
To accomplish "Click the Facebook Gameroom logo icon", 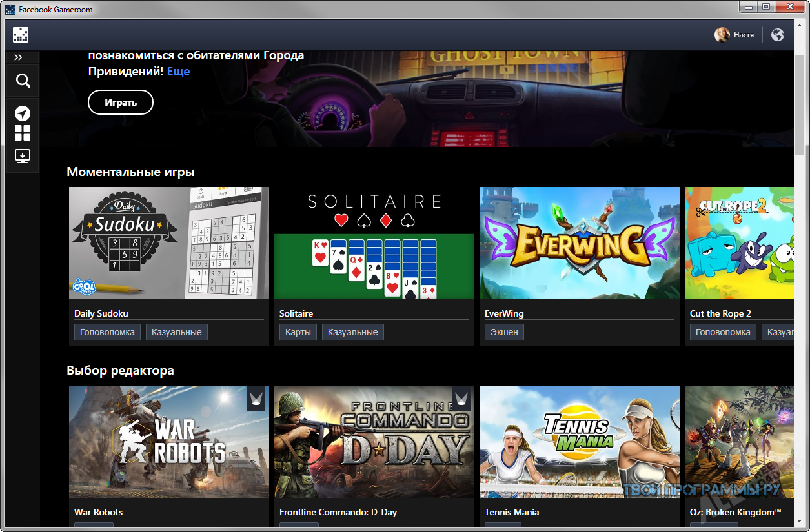I will (21, 35).
